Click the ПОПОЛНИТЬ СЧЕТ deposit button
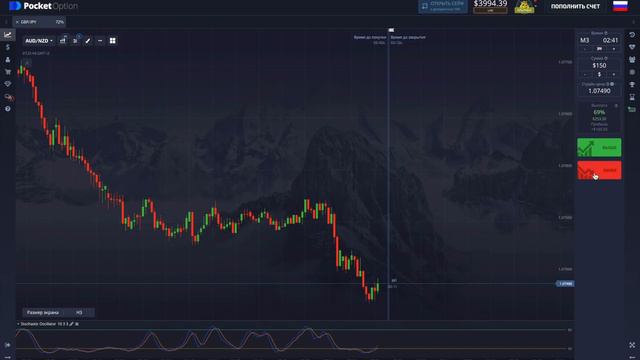The width and height of the screenshot is (640, 360). [x=575, y=7]
